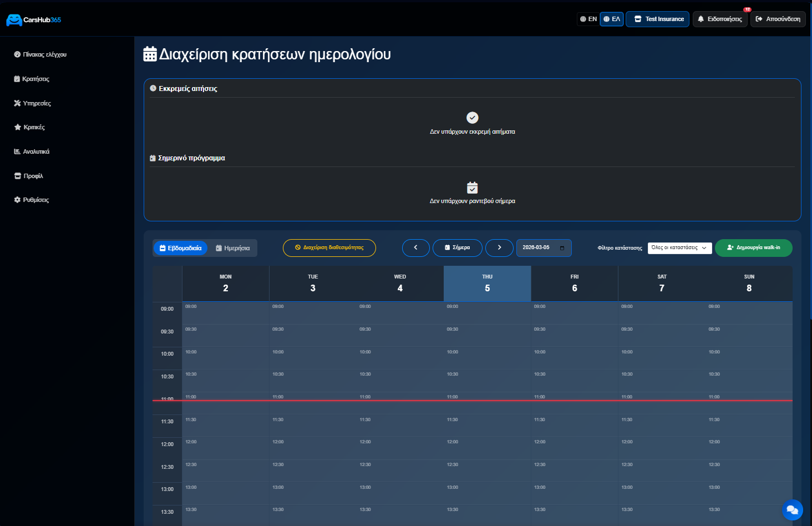Open the Test Insurance business selector
The width and height of the screenshot is (812, 526).
pyautogui.click(x=658, y=19)
